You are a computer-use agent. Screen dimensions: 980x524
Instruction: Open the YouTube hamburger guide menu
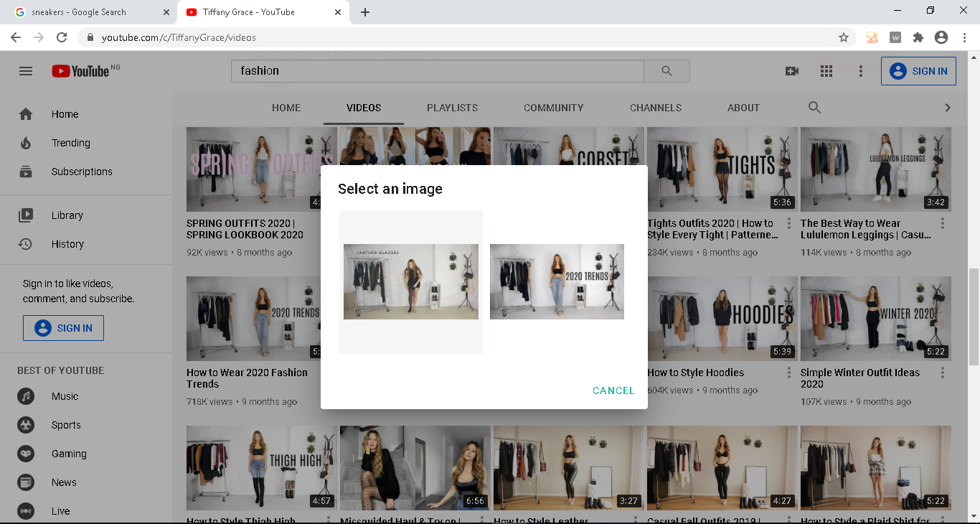pyautogui.click(x=26, y=71)
